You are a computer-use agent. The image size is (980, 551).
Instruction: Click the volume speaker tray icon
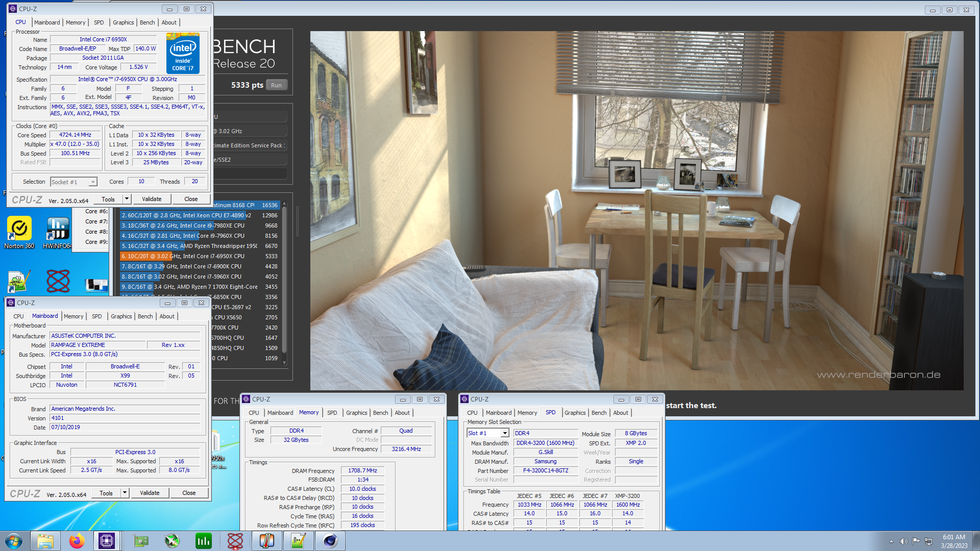click(x=903, y=541)
